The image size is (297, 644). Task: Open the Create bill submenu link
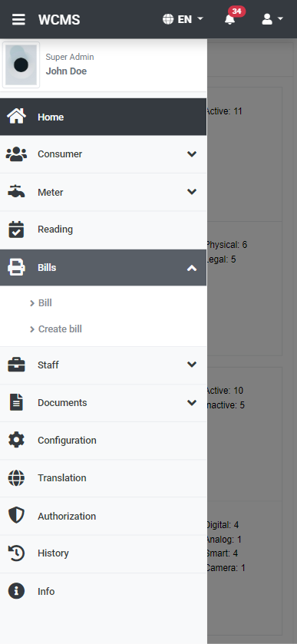(x=60, y=329)
